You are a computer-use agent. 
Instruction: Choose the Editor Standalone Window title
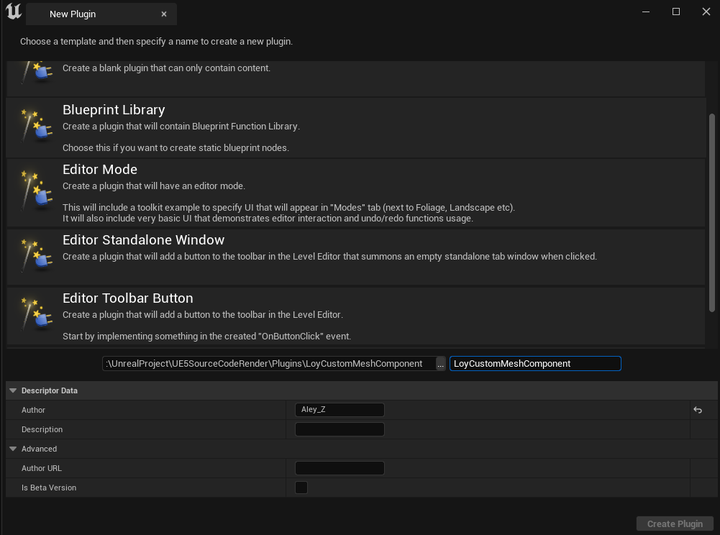(143, 240)
